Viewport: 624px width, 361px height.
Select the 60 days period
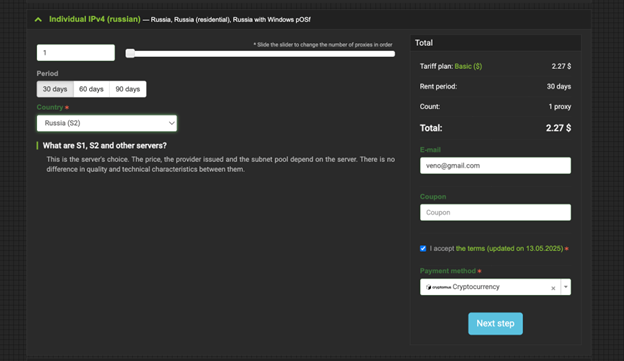pyautogui.click(x=91, y=89)
